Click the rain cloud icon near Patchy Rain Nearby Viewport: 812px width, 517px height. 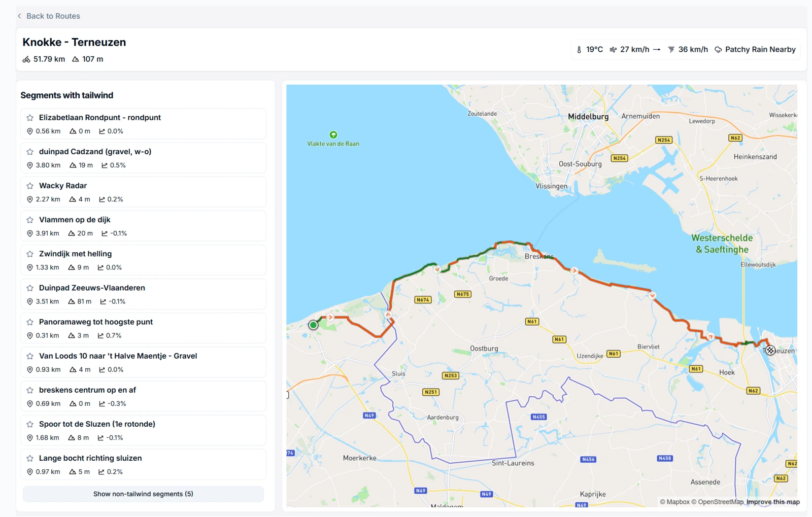coord(718,50)
